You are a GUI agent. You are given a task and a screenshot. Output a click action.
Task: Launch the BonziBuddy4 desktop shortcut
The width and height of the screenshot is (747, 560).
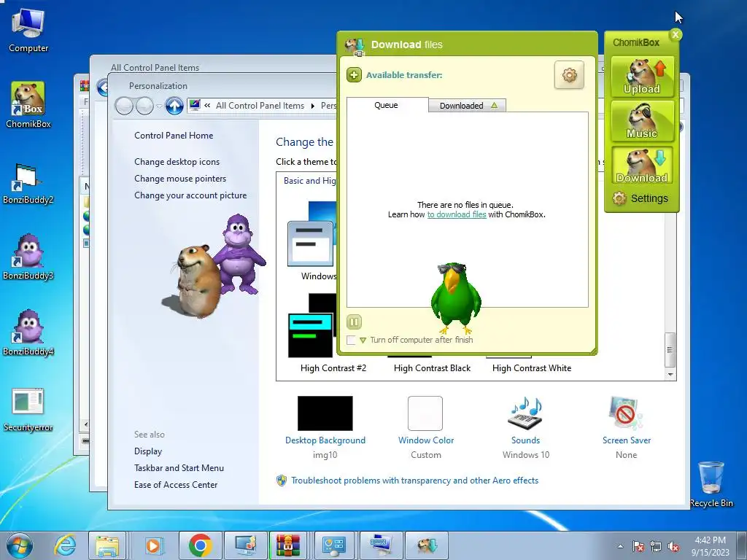click(28, 332)
